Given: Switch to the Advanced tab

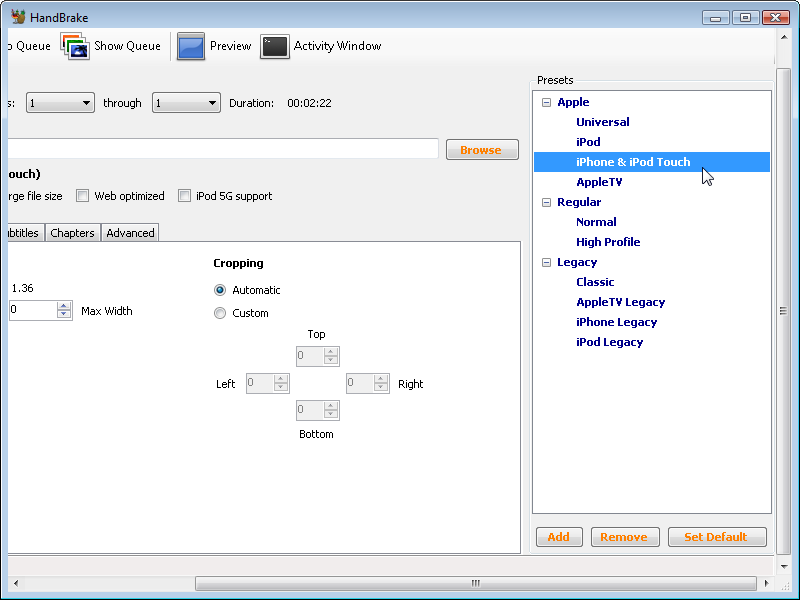Looking at the screenshot, I should coord(129,232).
